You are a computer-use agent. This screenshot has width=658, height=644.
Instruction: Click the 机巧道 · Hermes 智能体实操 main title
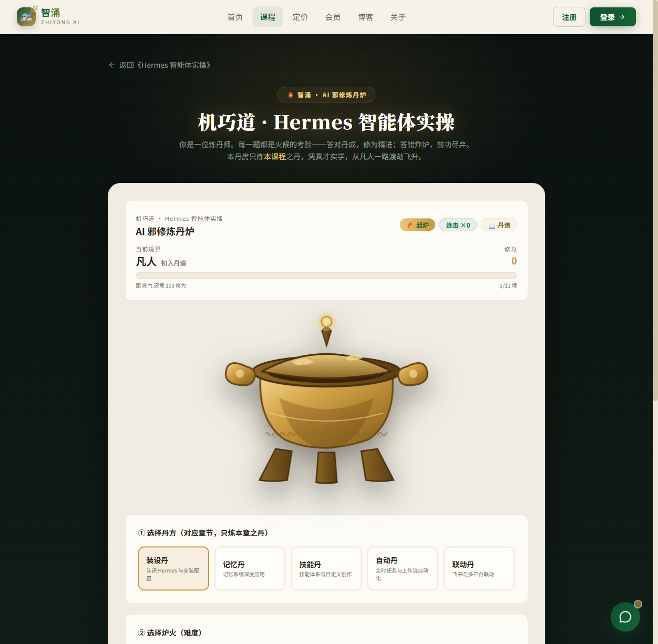coord(326,122)
